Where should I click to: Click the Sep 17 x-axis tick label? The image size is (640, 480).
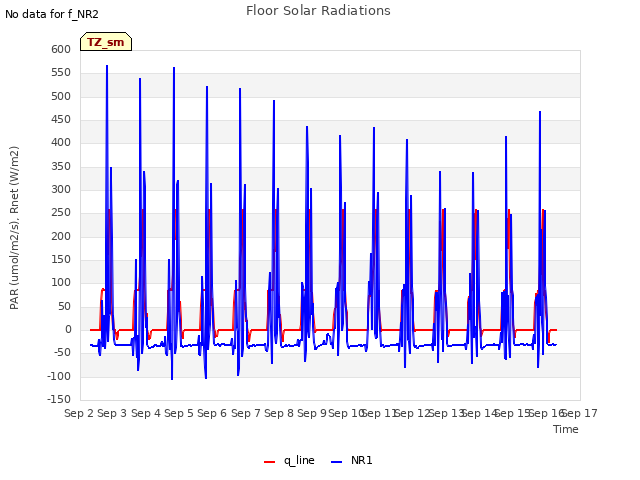(x=580, y=413)
